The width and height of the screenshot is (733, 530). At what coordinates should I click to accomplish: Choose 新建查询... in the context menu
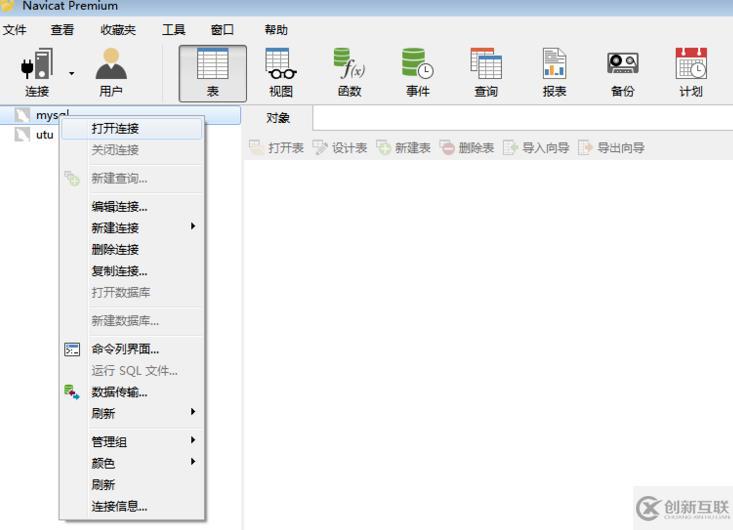132,179
